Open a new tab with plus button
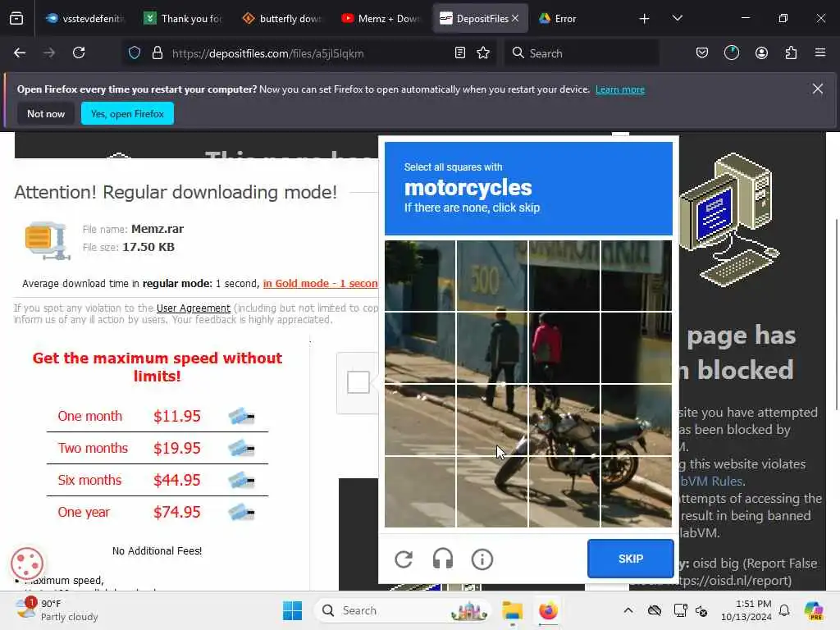The width and height of the screenshot is (840, 630). [x=645, y=19]
